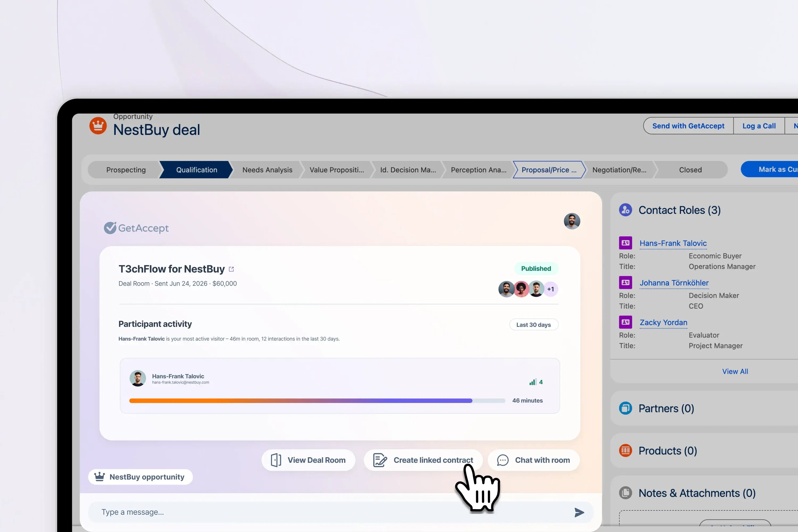Start Chat with room
798x532 pixels.
pyautogui.click(x=534, y=460)
